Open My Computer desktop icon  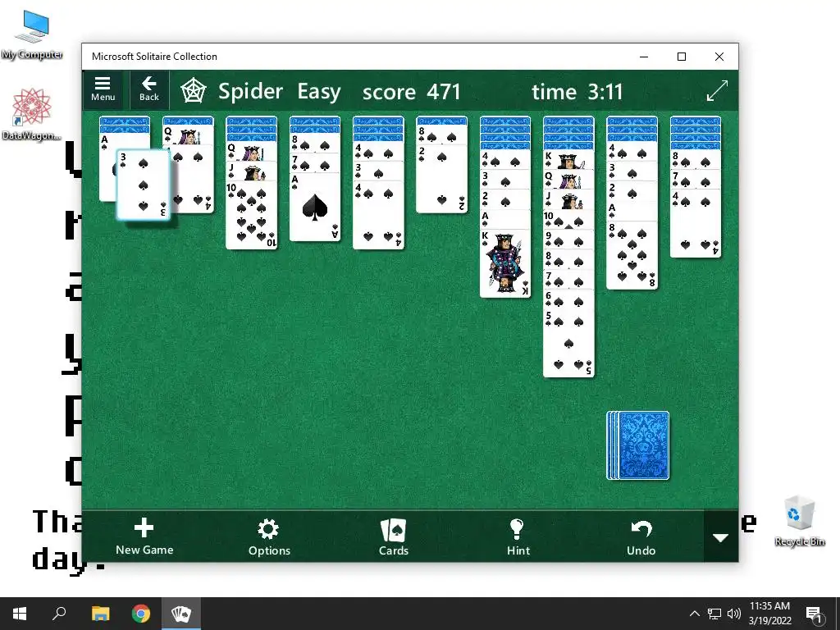point(32,34)
